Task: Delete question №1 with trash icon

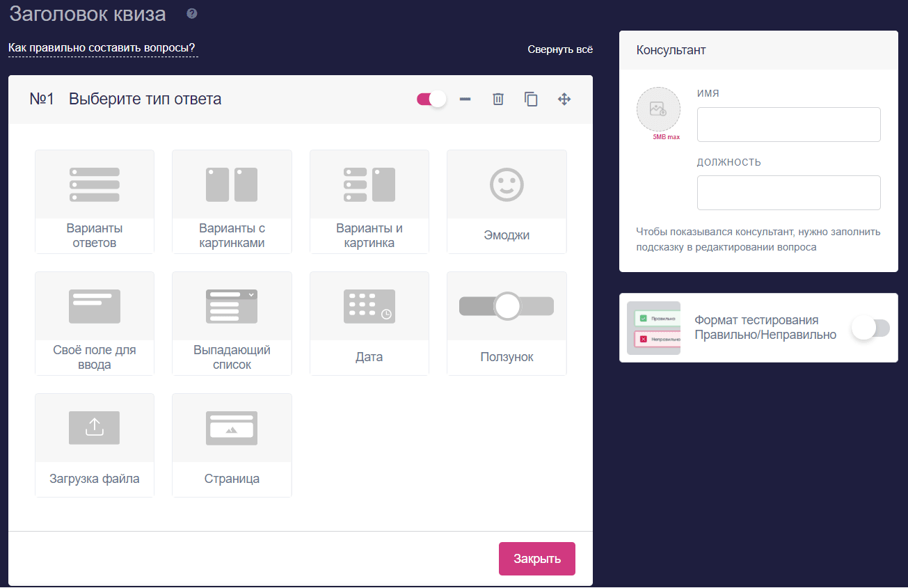Action: pos(497,100)
